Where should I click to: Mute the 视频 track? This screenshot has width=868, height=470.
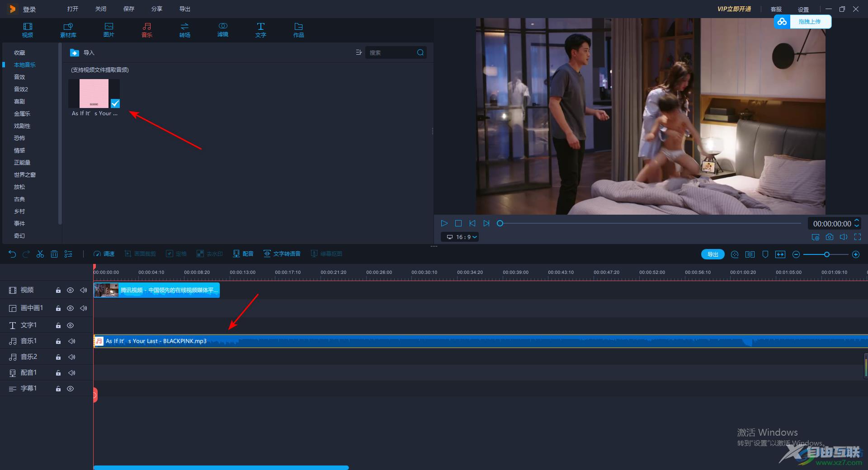(84, 291)
